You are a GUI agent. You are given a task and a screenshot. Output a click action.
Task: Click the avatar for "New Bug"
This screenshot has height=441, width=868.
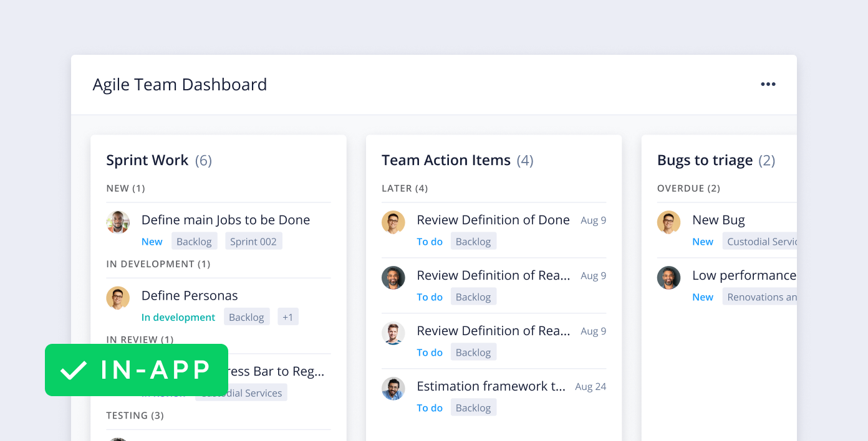click(668, 222)
